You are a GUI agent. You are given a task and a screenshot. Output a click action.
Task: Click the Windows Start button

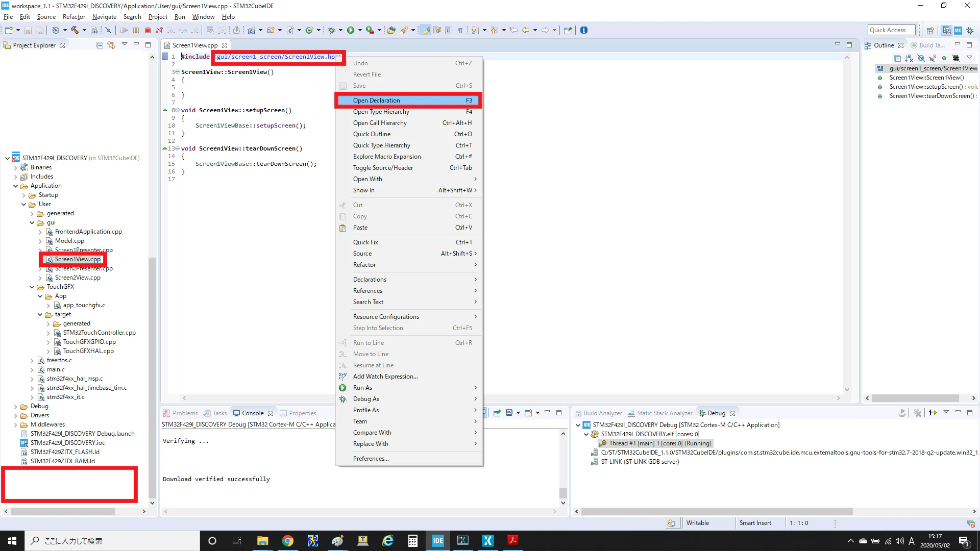pyautogui.click(x=12, y=541)
